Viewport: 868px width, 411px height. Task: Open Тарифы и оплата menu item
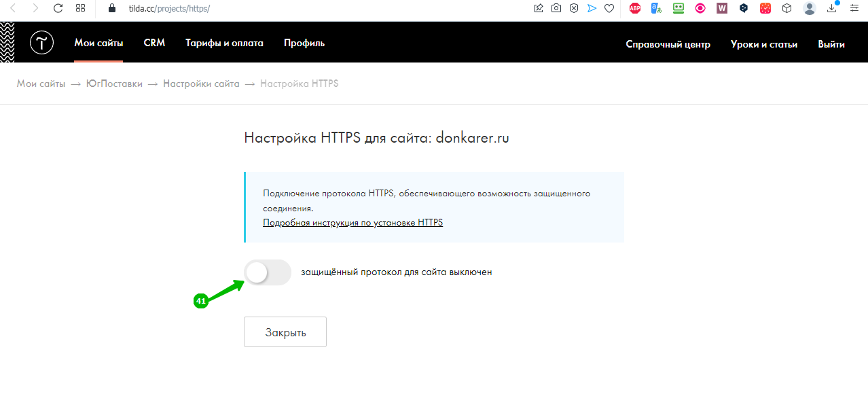(224, 43)
